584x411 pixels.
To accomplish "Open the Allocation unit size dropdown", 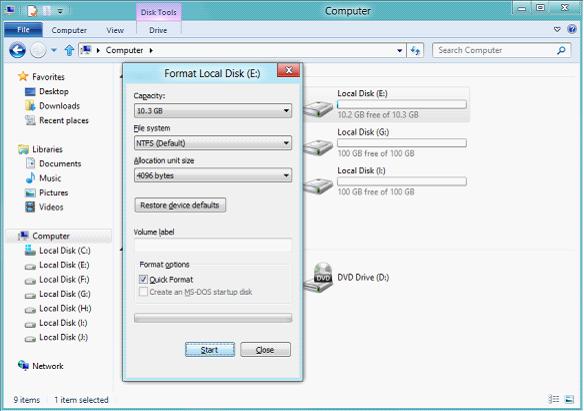I will (213, 175).
